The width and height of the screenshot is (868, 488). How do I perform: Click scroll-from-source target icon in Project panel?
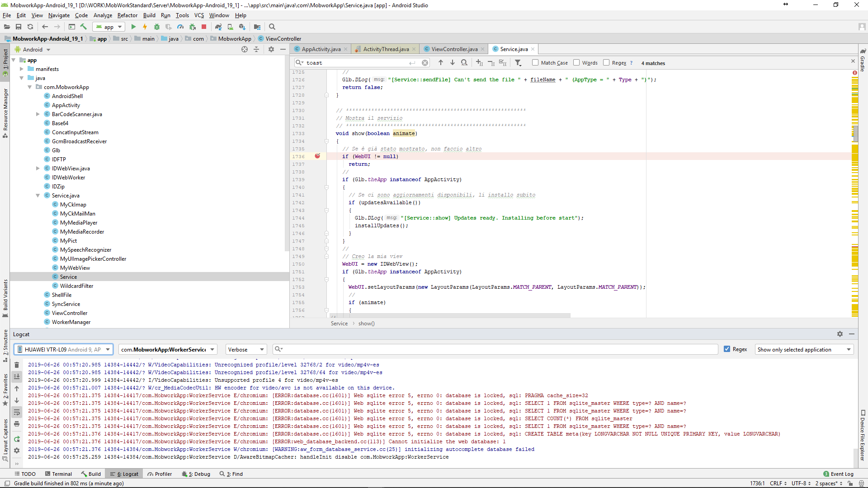pos(245,49)
